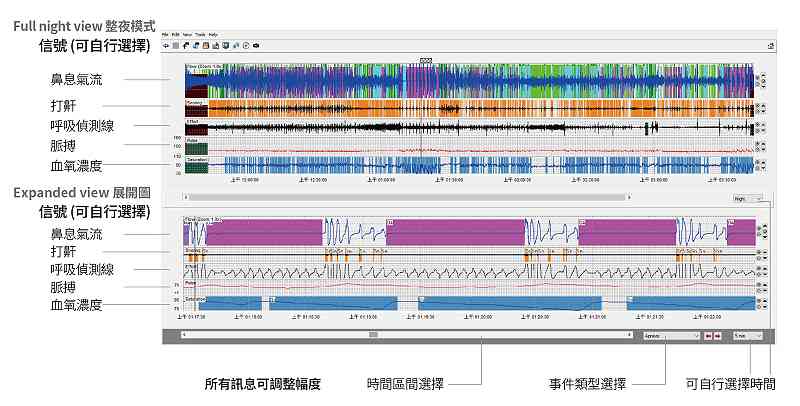Screen dimensions: 800x406
Task: Click the circled play icon in the toolbar
Action: coord(245,46)
